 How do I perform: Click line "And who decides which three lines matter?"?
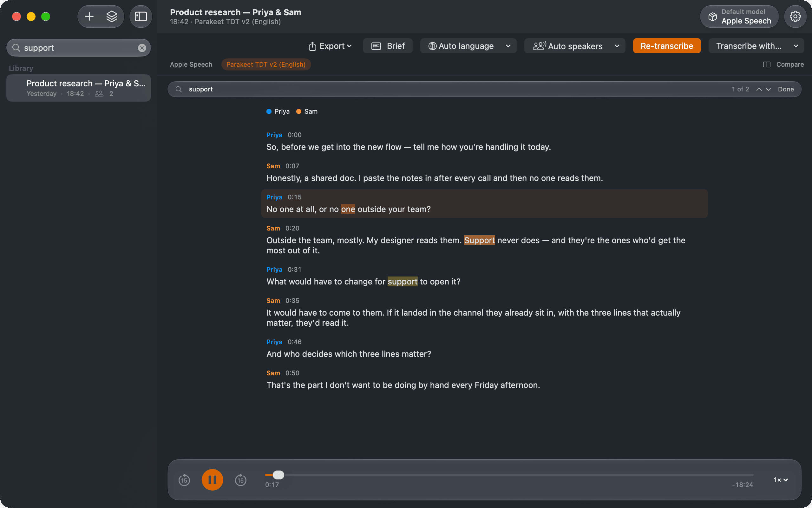tap(349, 354)
